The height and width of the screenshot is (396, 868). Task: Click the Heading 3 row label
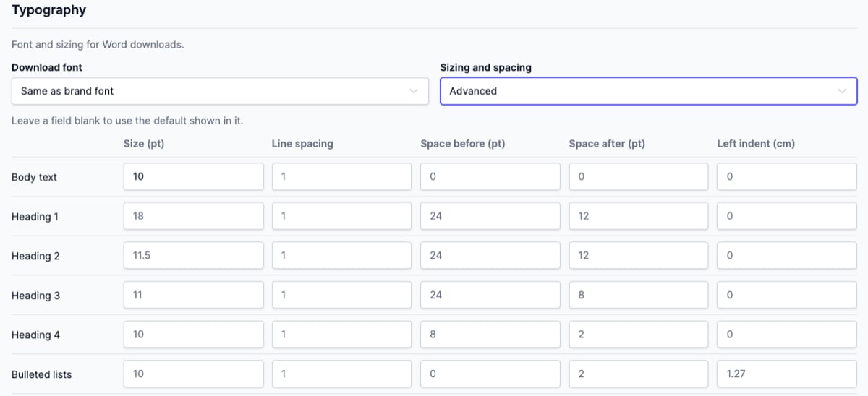coord(35,296)
